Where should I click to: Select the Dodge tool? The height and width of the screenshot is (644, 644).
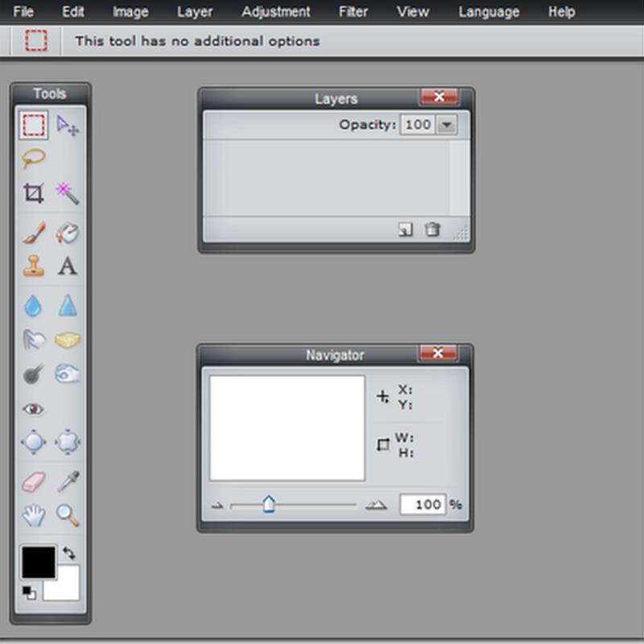pyautogui.click(x=33, y=374)
